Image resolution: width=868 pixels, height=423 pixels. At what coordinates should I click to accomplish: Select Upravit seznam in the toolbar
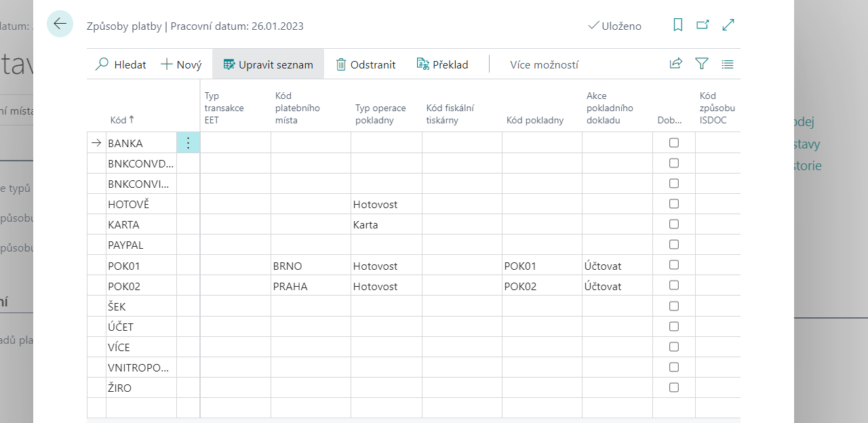pos(268,65)
